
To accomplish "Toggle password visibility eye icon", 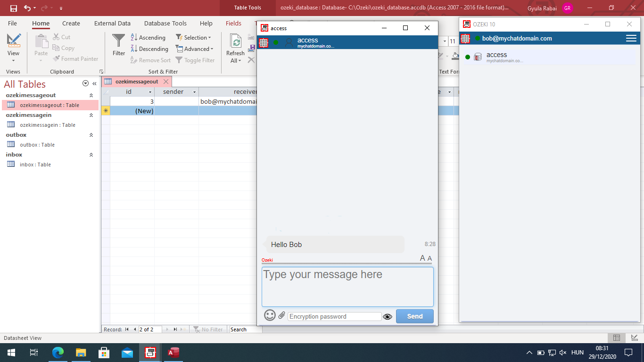I will 388,317.
